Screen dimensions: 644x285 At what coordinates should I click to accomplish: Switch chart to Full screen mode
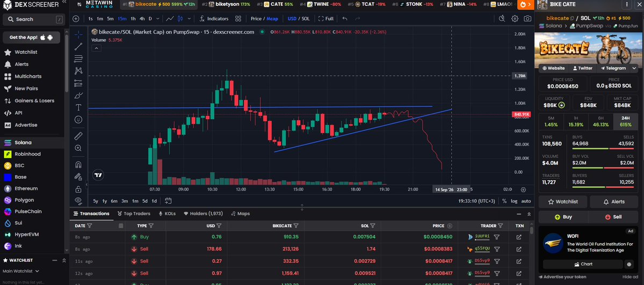pos(325,18)
